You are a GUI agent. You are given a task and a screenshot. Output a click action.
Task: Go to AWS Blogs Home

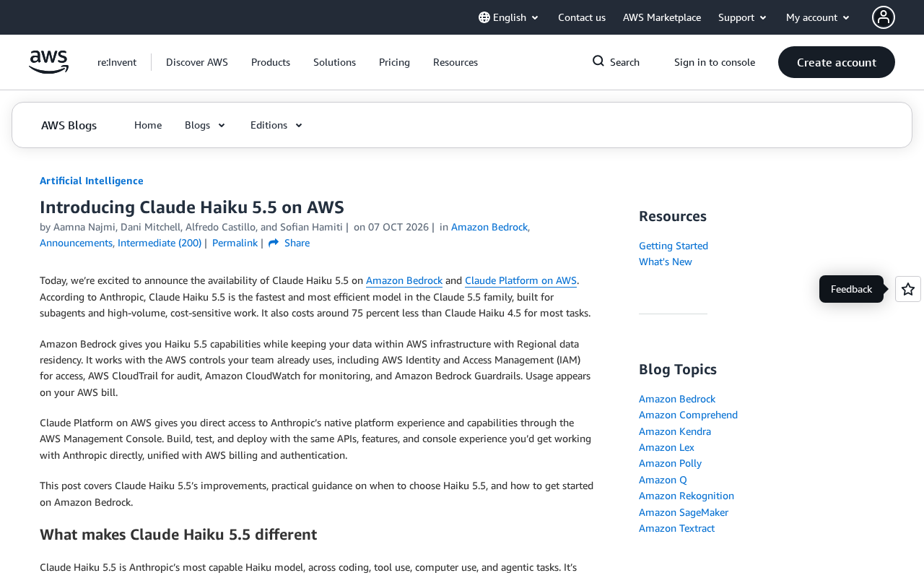tap(148, 125)
